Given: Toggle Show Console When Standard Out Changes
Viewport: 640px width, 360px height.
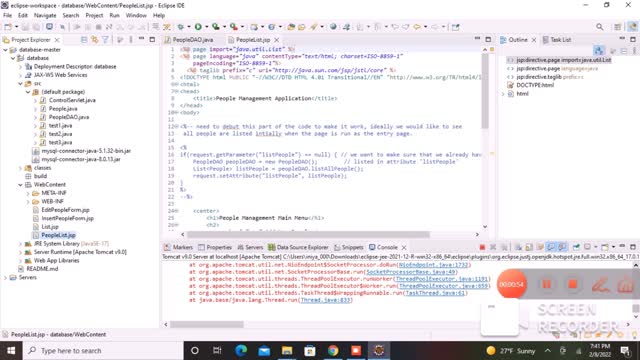Looking at the screenshot, I should tap(551, 247).
